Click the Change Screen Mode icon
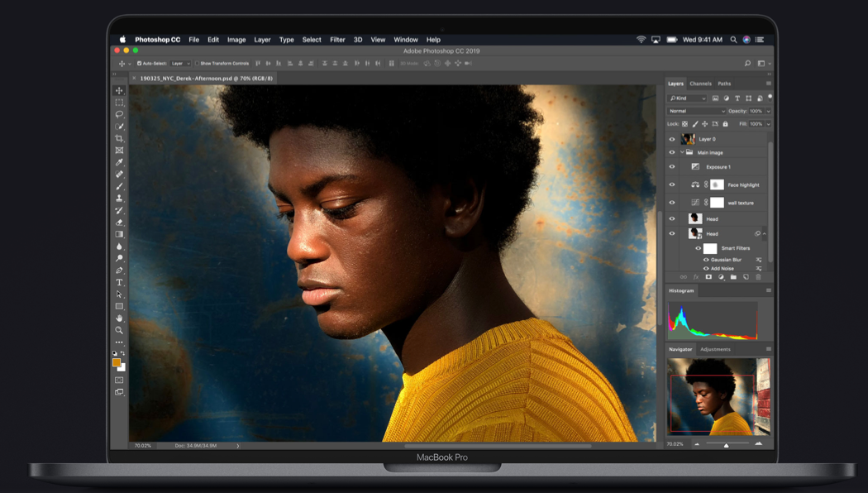Viewport: 868px width, 493px height. click(119, 392)
